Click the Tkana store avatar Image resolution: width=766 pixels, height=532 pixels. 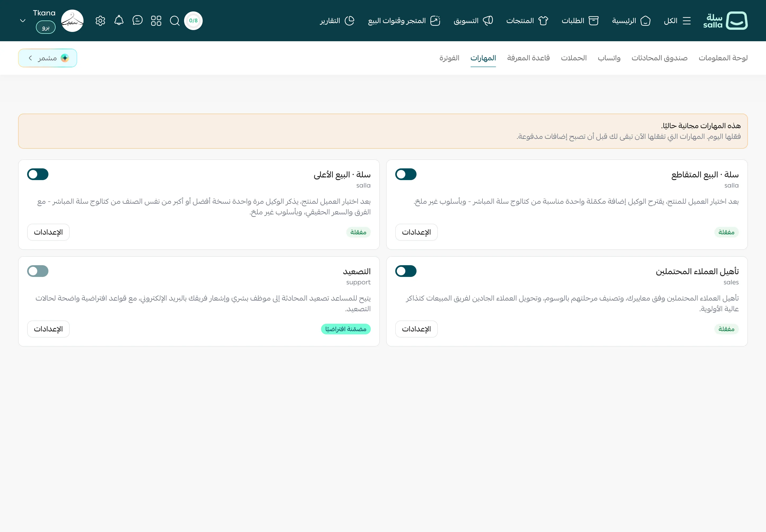pyautogui.click(x=72, y=21)
